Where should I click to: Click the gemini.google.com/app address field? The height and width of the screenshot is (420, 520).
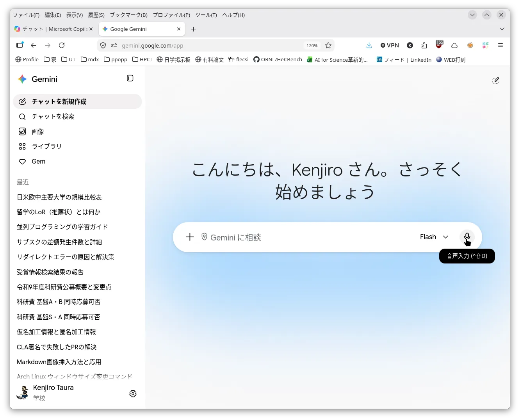pos(211,46)
